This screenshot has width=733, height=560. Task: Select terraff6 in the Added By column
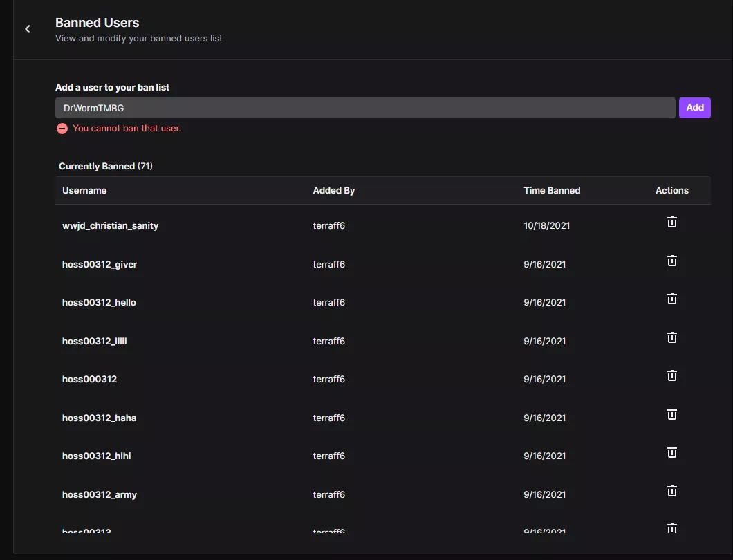328,225
